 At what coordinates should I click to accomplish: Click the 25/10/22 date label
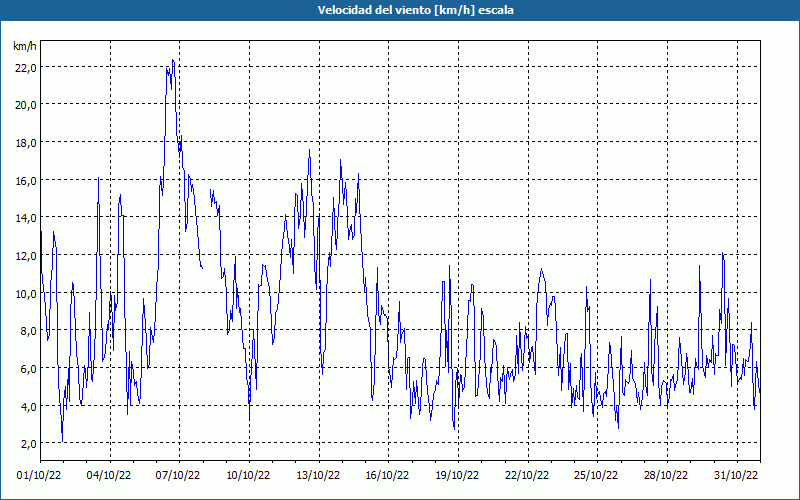click(x=596, y=476)
